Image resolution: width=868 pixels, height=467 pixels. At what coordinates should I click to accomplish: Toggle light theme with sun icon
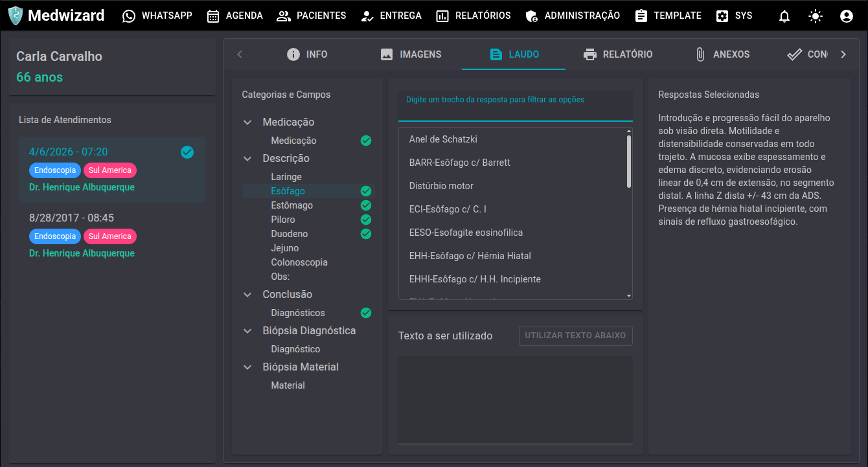816,16
